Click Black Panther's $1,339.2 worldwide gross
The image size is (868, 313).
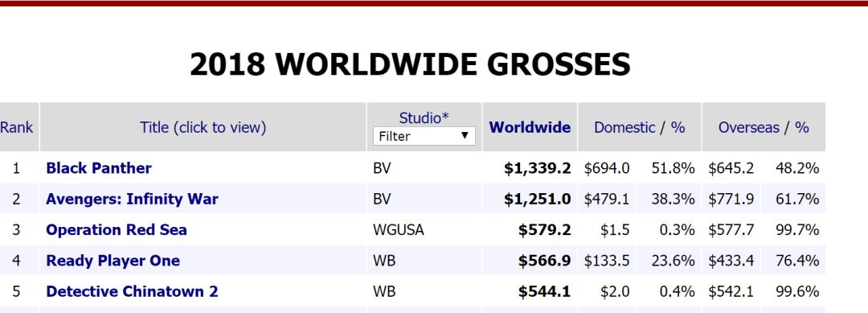(x=537, y=168)
